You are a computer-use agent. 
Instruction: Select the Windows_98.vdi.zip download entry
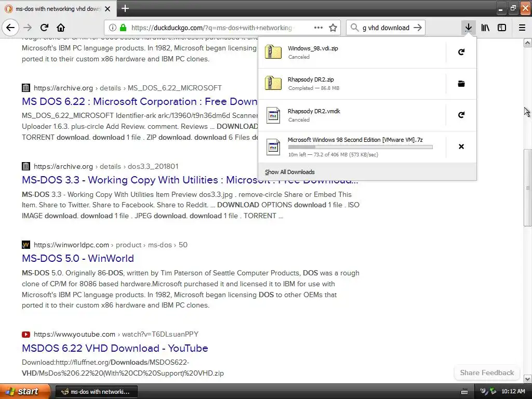[352, 52]
